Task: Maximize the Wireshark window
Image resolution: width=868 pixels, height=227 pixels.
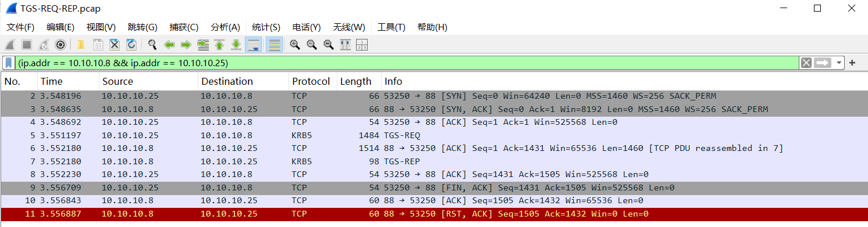Action: point(817,9)
